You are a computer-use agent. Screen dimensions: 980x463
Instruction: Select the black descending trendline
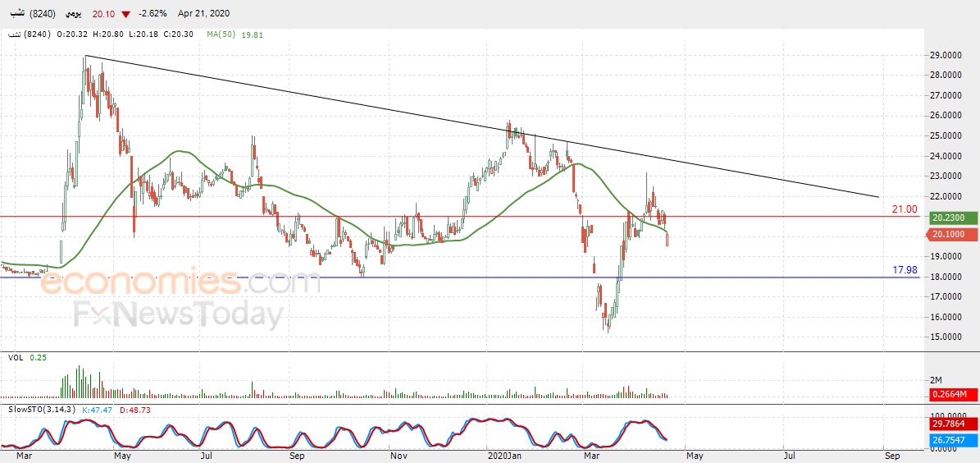coord(481,126)
